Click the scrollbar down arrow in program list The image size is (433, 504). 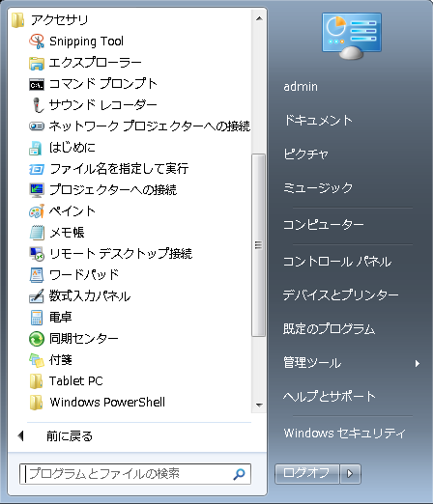click(x=259, y=405)
